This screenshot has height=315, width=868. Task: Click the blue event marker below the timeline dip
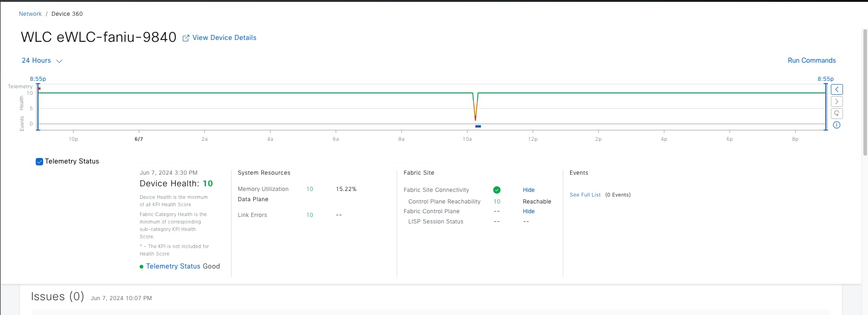(478, 126)
